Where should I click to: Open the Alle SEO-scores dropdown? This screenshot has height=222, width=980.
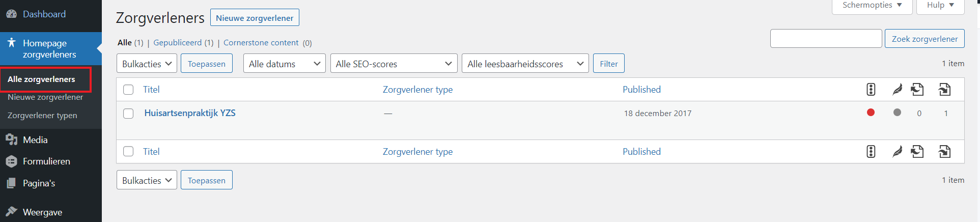click(x=394, y=64)
